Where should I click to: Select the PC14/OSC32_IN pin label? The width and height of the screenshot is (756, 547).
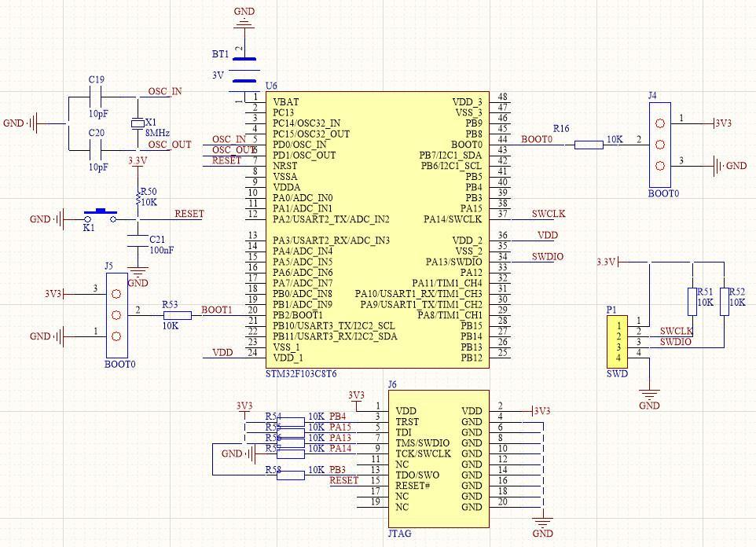click(x=306, y=123)
